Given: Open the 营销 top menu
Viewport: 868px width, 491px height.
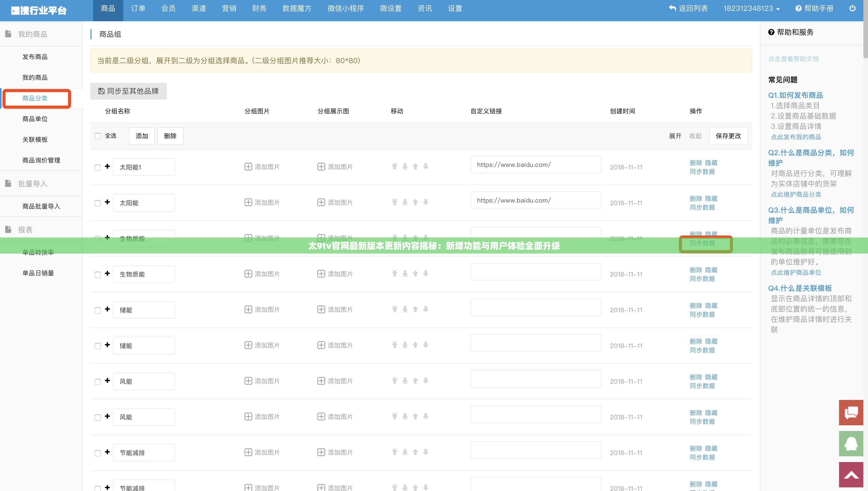Looking at the screenshot, I should 229,9.
